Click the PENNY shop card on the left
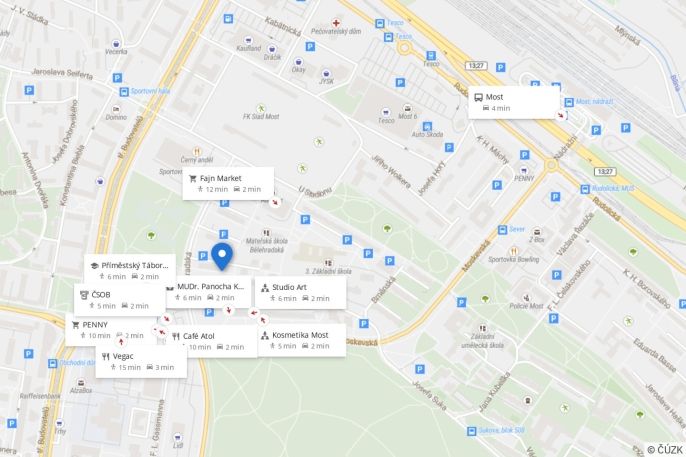The height and width of the screenshot is (457, 686). tap(112, 330)
